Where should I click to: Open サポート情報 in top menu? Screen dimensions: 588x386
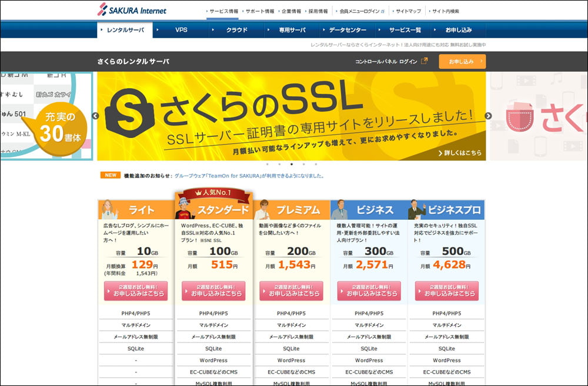[260, 11]
